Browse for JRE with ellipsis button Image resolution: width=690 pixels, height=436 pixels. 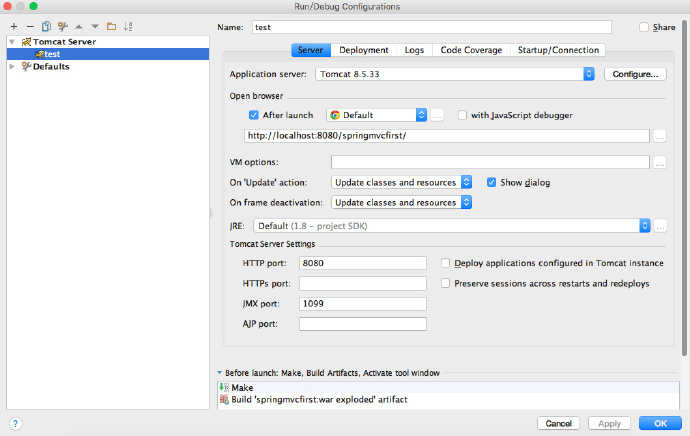pyautogui.click(x=660, y=226)
